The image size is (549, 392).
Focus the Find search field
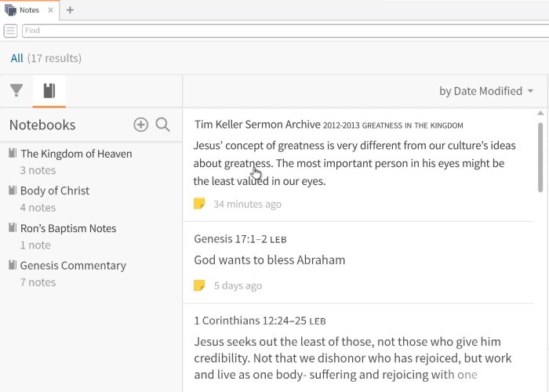click(285, 31)
